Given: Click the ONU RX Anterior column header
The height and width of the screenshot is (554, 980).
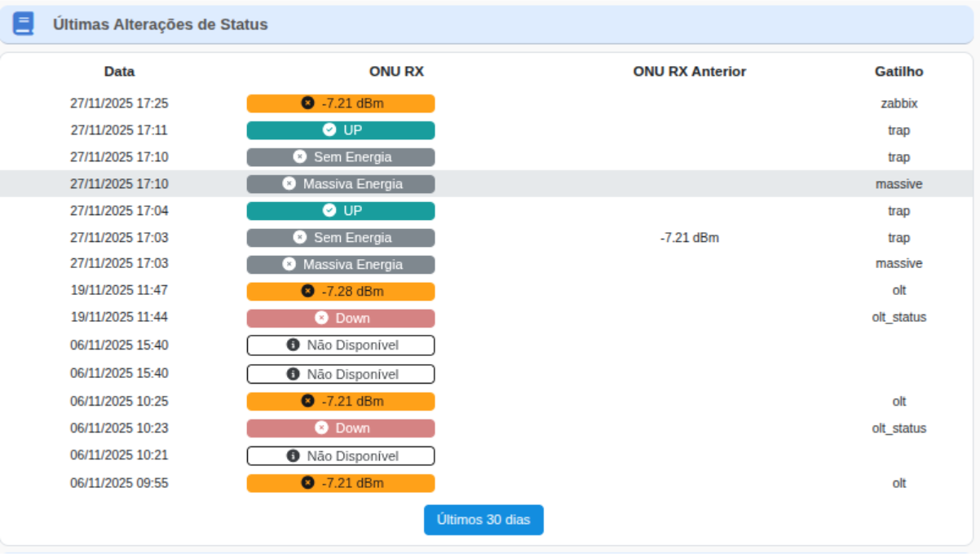Looking at the screenshot, I should pos(689,72).
